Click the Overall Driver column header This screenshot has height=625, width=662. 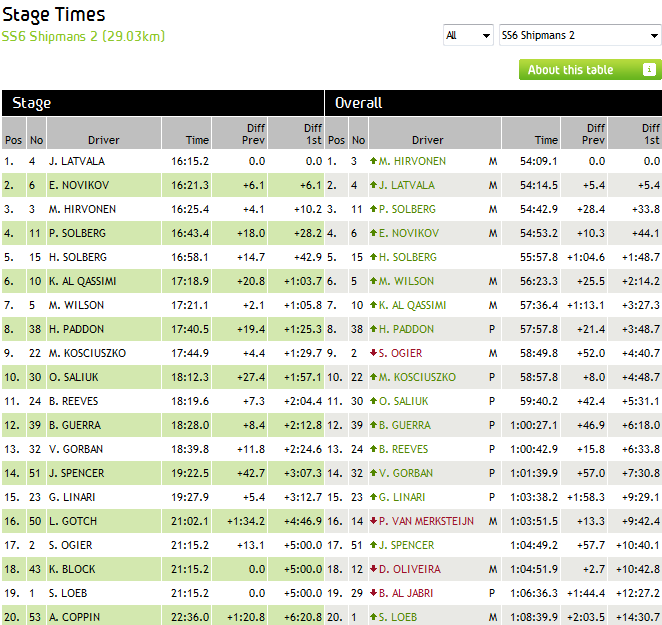pyautogui.click(x=427, y=140)
